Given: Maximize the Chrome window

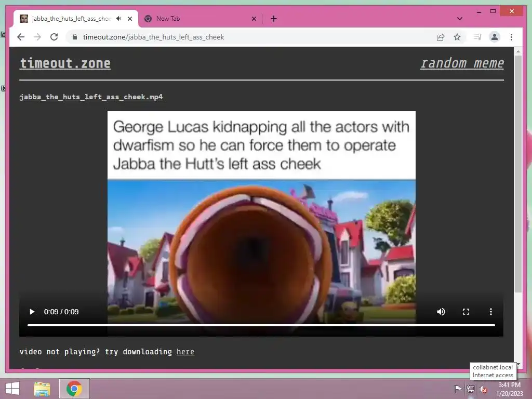Looking at the screenshot, I should click(x=493, y=11).
